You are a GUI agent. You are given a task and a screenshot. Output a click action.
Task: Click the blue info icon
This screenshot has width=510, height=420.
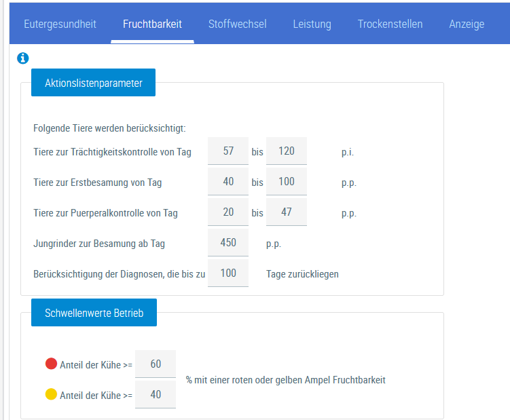click(x=22, y=58)
